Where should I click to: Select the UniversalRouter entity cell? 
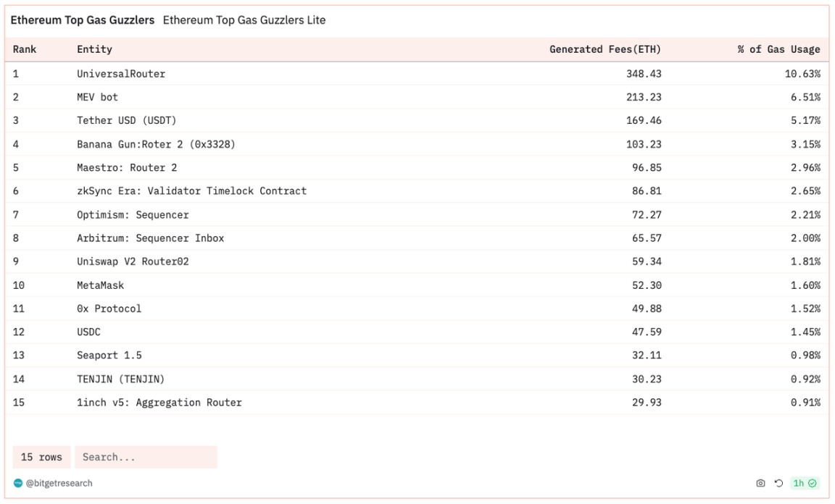pyautogui.click(x=121, y=74)
